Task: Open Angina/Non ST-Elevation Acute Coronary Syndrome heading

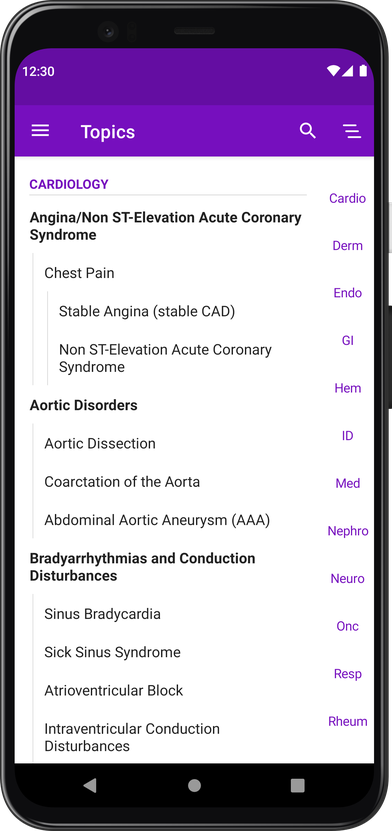Action: tap(165, 226)
